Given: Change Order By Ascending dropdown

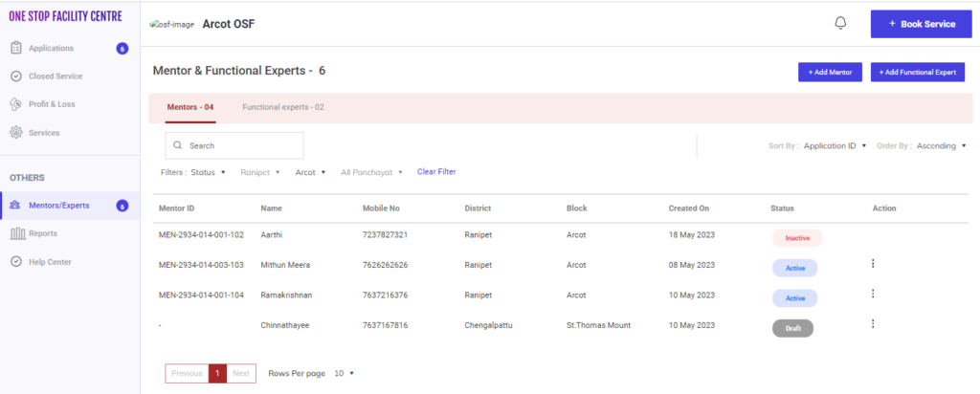Looking at the screenshot, I should click(x=941, y=146).
